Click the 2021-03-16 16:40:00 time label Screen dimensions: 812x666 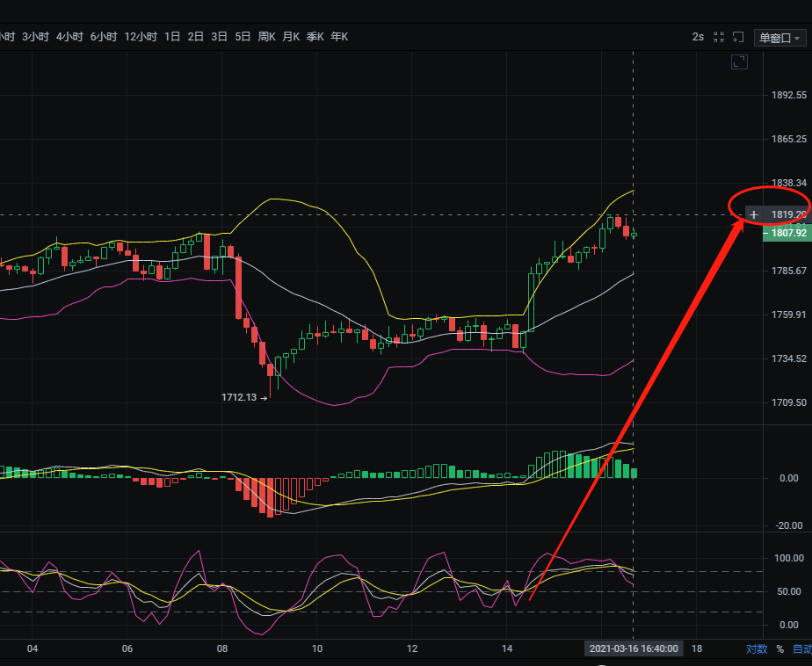pyautogui.click(x=634, y=648)
